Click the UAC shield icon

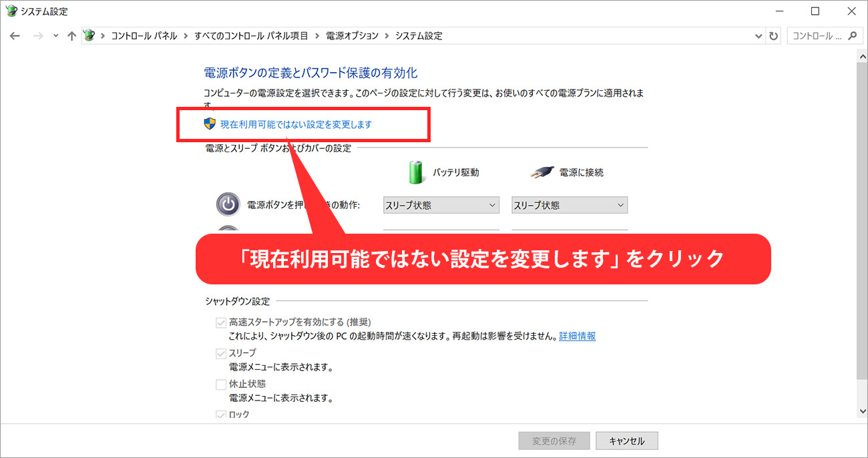click(x=210, y=124)
